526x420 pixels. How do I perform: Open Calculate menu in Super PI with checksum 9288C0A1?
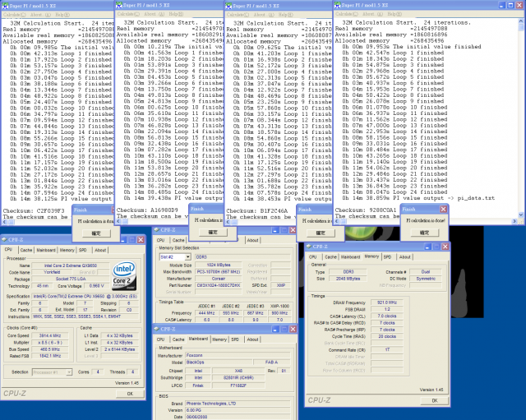pos(347,14)
